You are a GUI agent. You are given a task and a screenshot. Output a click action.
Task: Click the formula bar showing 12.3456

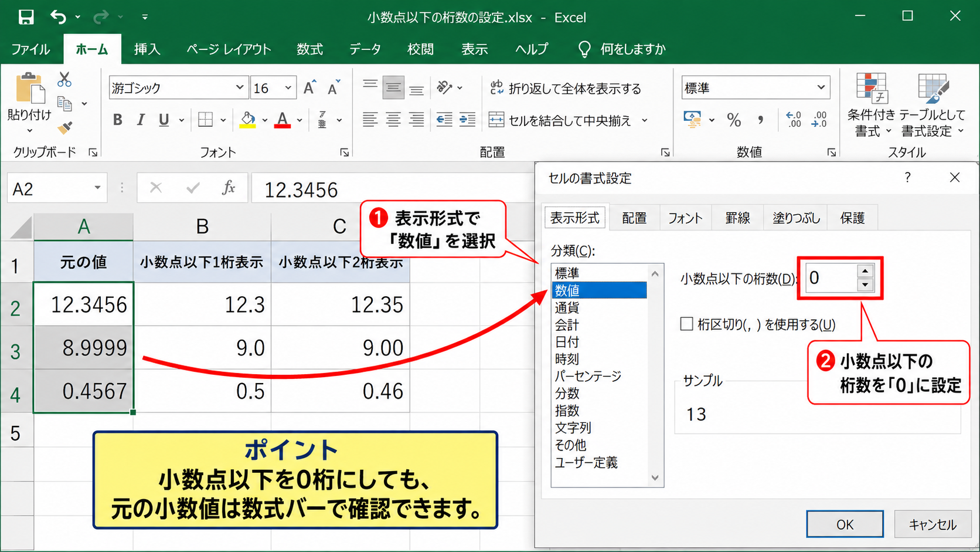click(393, 189)
